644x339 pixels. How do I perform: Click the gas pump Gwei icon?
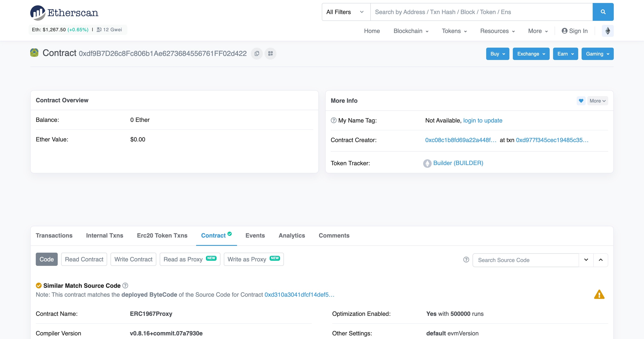tap(99, 30)
